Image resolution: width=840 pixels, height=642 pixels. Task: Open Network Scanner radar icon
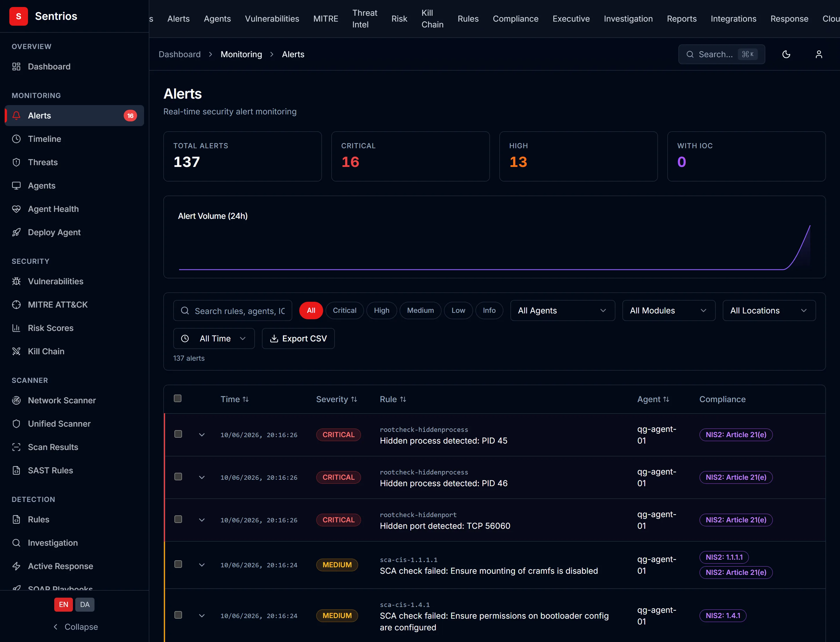point(16,400)
